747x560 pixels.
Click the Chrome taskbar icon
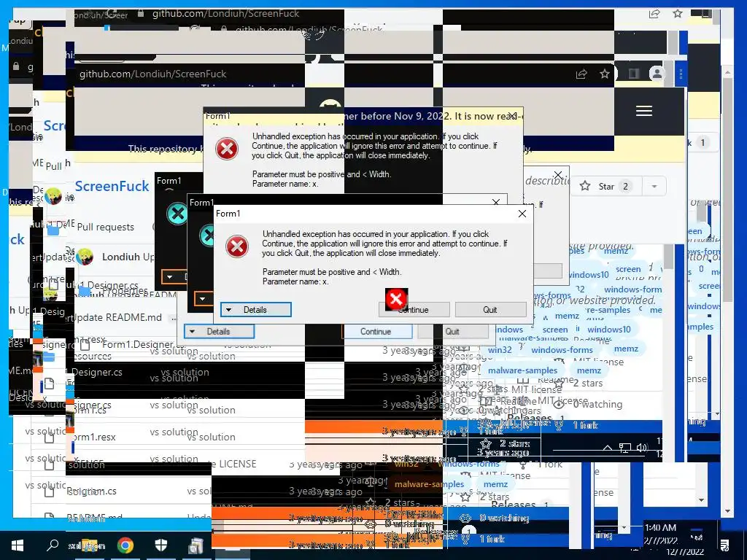click(125, 545)
